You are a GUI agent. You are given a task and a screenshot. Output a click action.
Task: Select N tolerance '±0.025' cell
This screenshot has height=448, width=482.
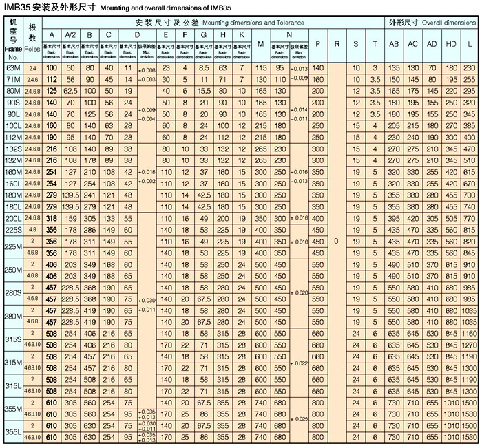point(299,419)
